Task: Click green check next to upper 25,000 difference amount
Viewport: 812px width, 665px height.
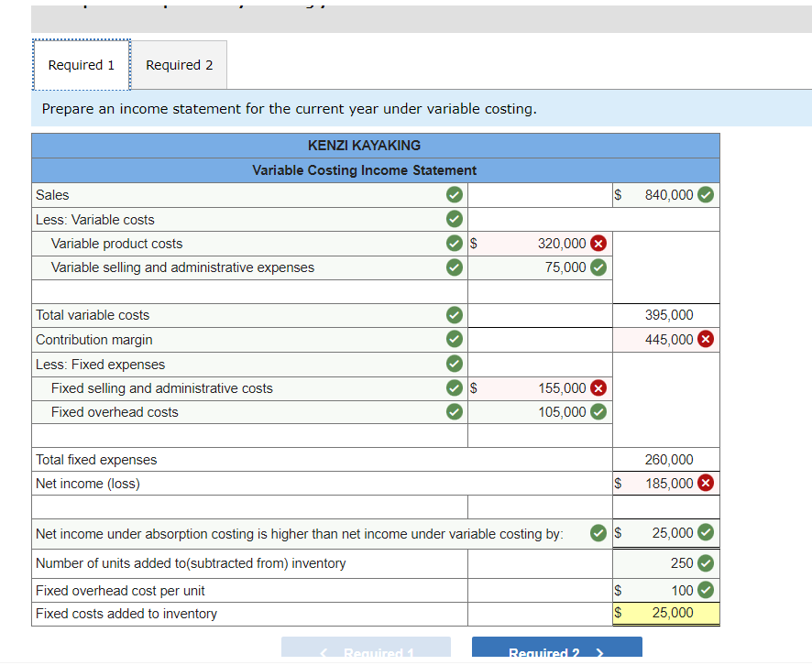Action: point(706,532)
